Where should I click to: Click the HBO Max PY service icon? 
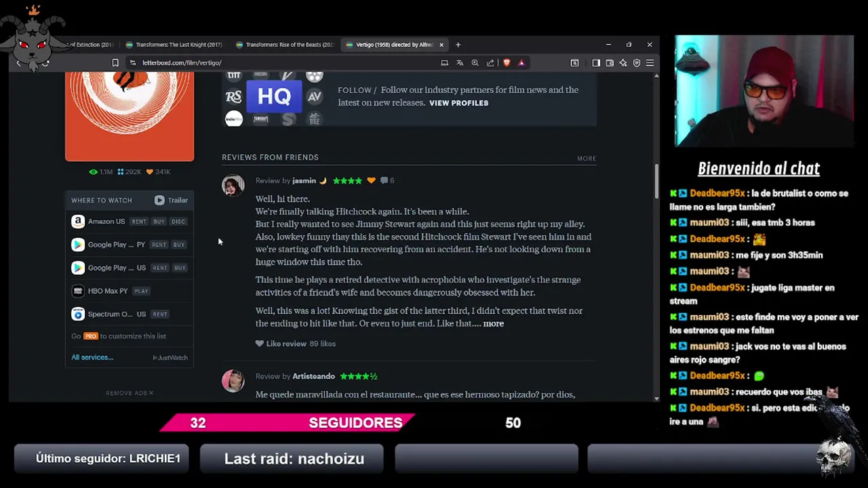pyautogui.click(x=78, y=291)
